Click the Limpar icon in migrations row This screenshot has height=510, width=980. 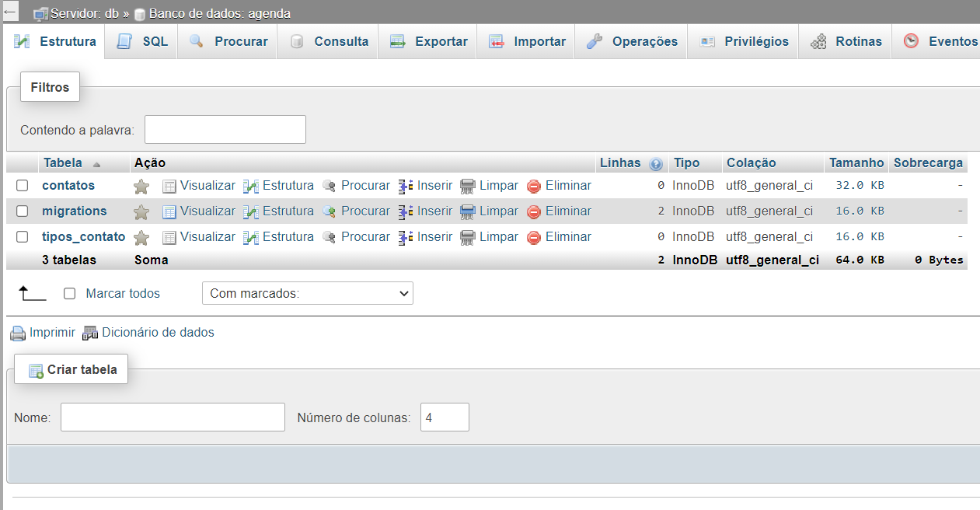(x=467, y=212)
